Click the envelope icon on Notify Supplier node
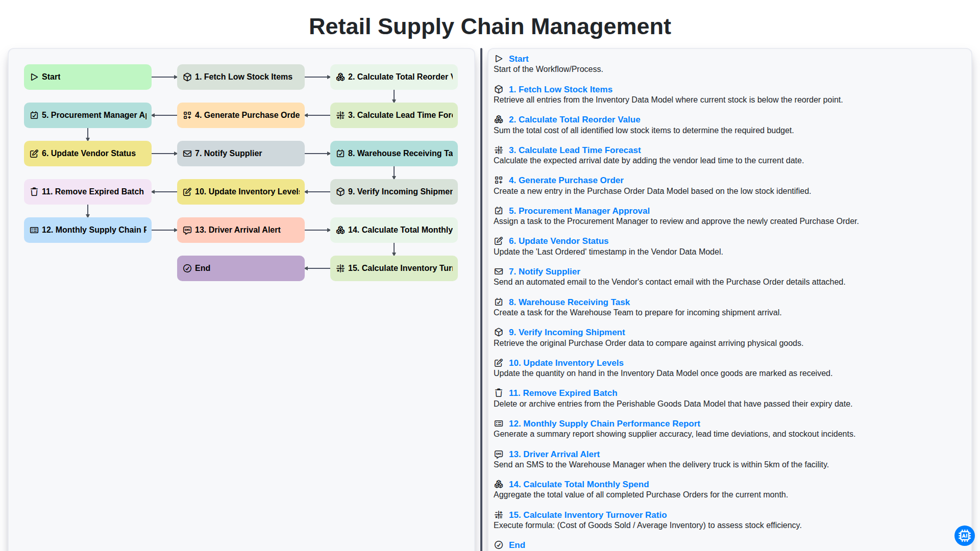This screenshot has height=551, width=980. click(187, 154)
